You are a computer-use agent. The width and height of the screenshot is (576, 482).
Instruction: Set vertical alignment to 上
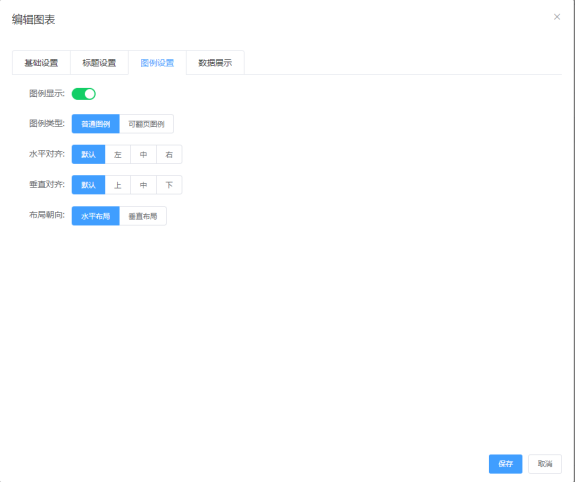(118, 185)
